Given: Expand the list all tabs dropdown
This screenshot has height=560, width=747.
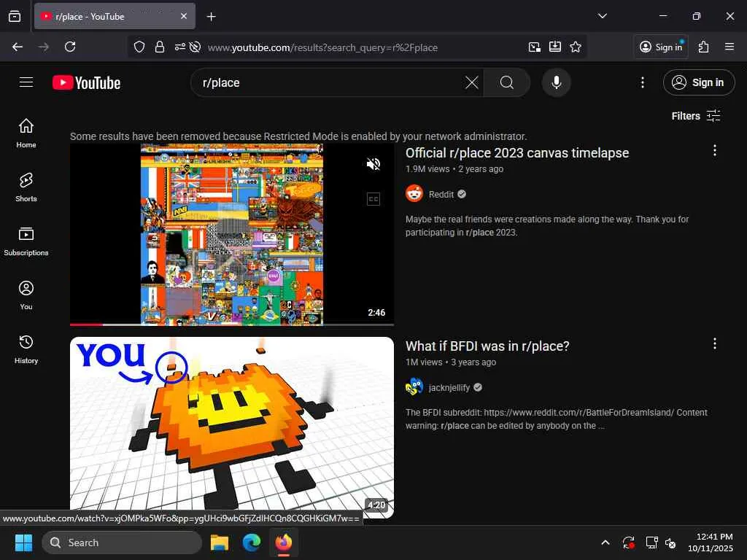Looking at the screenshot, I should pyautogui.click(x=602, y=16).
